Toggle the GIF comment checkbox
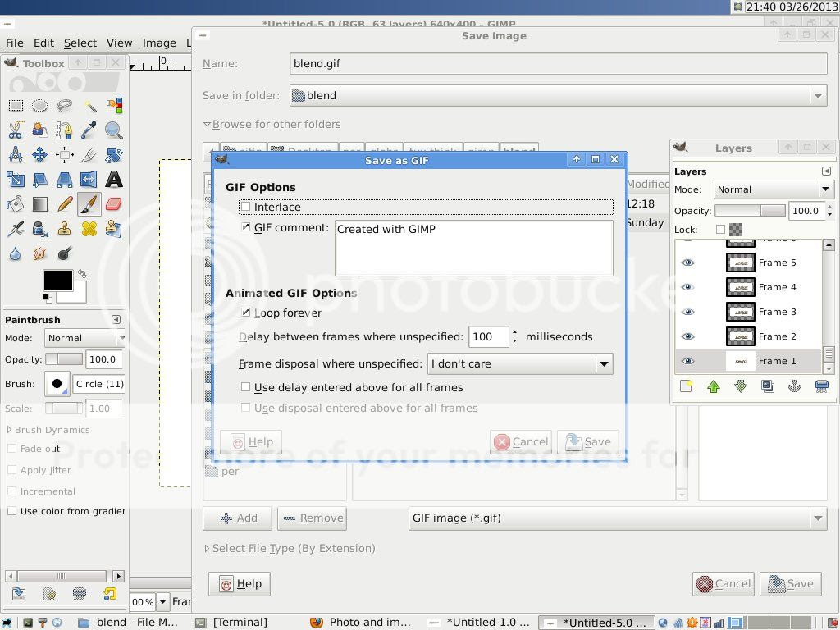Image resolution: width=840 pixels, height=630 pixels. click(x=245, y=227)
